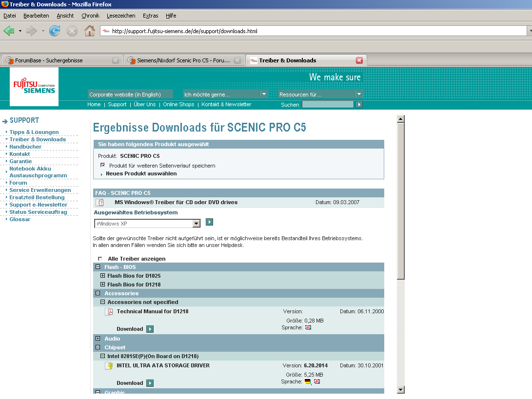This screenshot has height=399, width=532.
Task: Click the 'MS Windows® Treiber für CD oder DVD drives' link
Action: (176, 202)
